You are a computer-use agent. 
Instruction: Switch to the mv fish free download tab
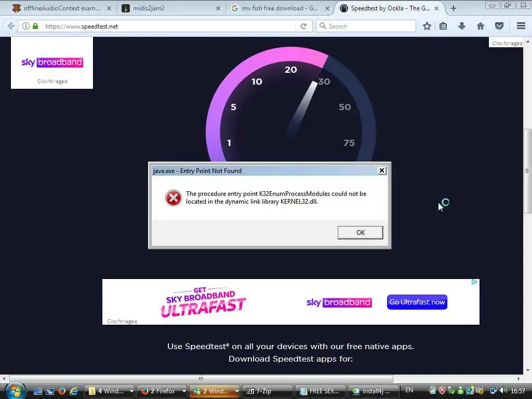pos(280,8)
